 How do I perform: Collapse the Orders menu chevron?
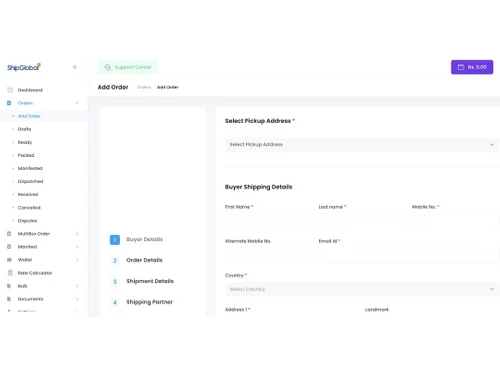click(x=77, y=103)
